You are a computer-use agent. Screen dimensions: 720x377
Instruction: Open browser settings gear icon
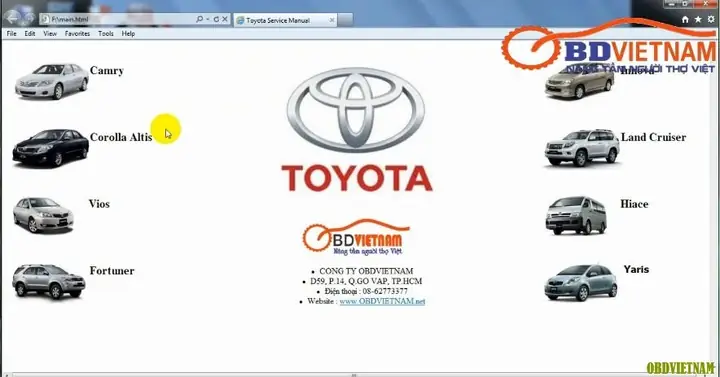coord(711,19)
